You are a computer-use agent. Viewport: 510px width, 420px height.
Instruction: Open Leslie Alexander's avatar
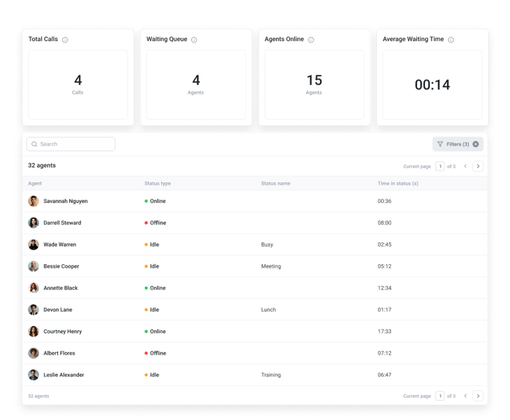coord(33,375)
